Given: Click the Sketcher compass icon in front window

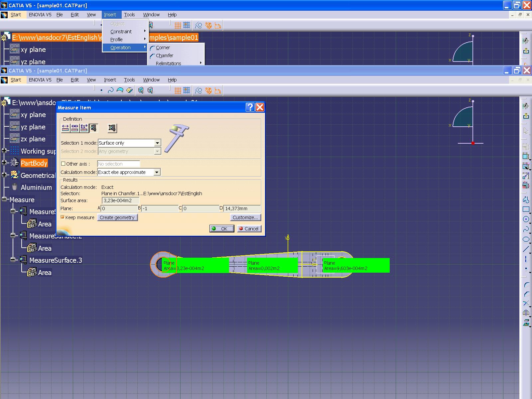Looking at the screenshot, I should [526, 106].
